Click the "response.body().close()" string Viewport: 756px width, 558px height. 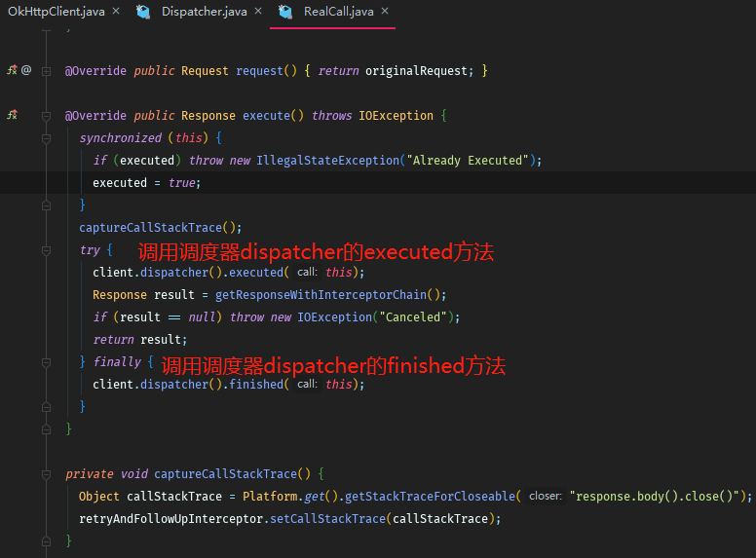(x=655, y=497)
